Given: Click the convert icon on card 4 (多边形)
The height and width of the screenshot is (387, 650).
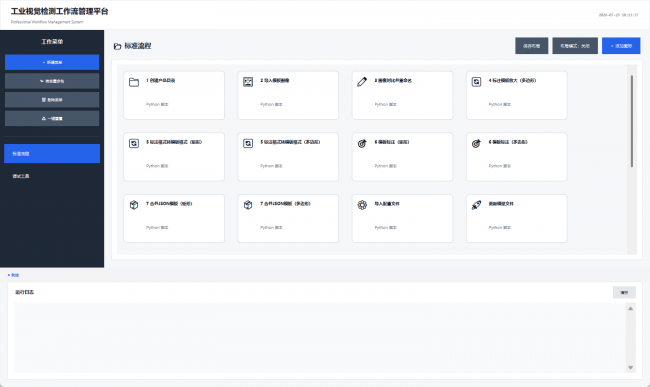Looking at the screenshot, I should coord(476,82).
